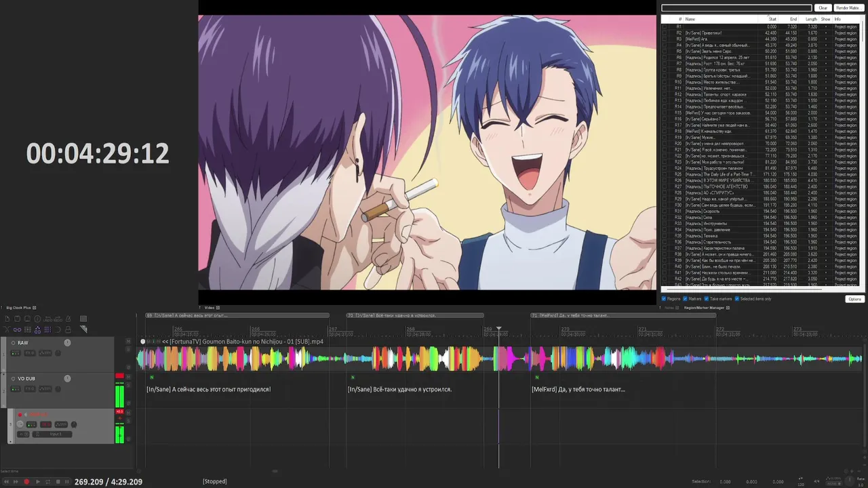Select the Big Clock Plus tab
This screenshot has width=868, height=488.
(x=19, y=308)
